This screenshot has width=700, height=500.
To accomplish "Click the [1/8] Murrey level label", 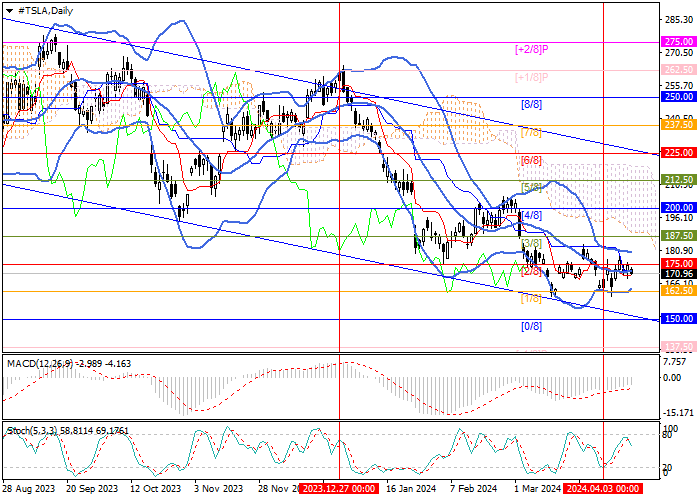I will pyautogui.click(x=532, y=299).
